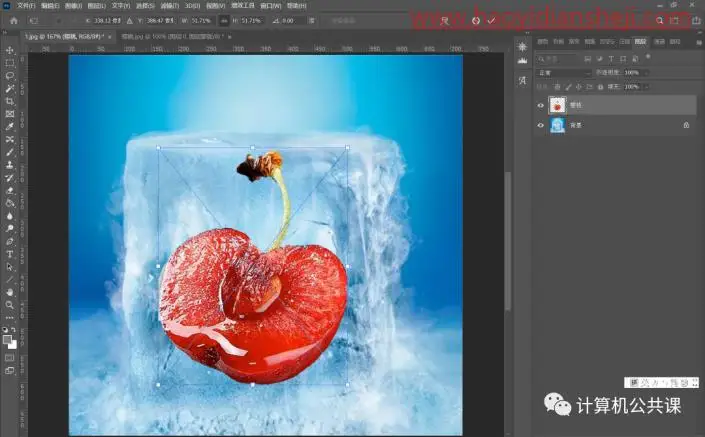The image size is (705, 437).
Task: Lock all layer attributes
Action: [600, 87]
